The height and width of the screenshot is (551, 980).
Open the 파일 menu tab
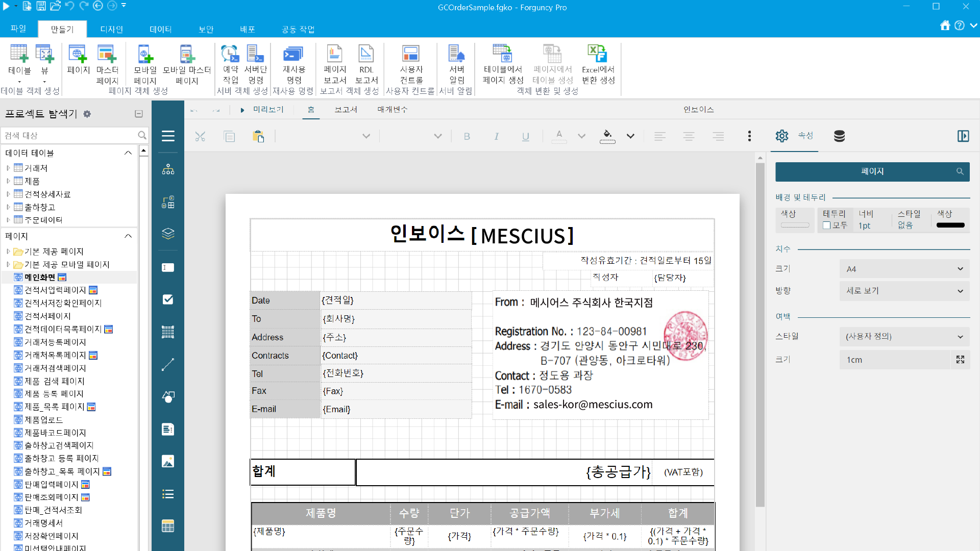(x=18, y=29)
